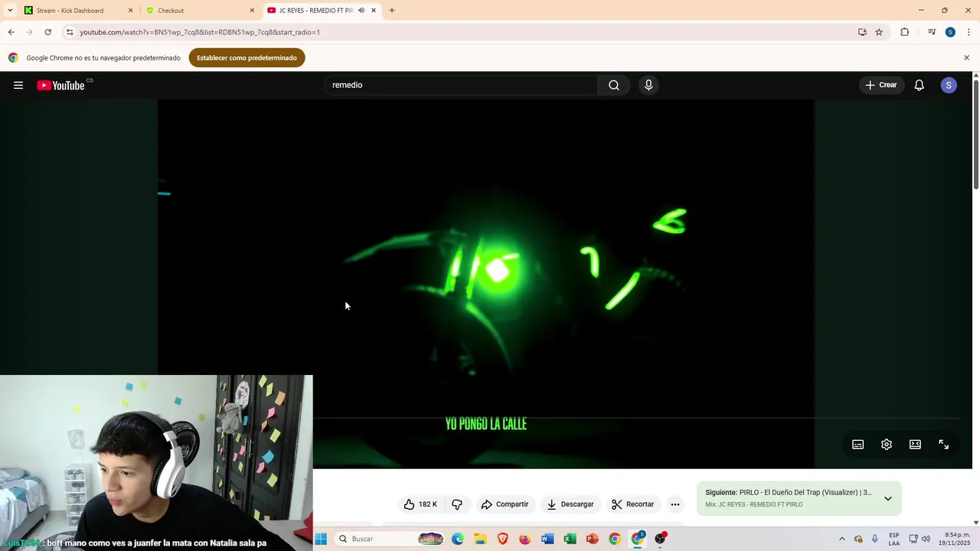Open Chrome three-dot menu

pos(969,32)
